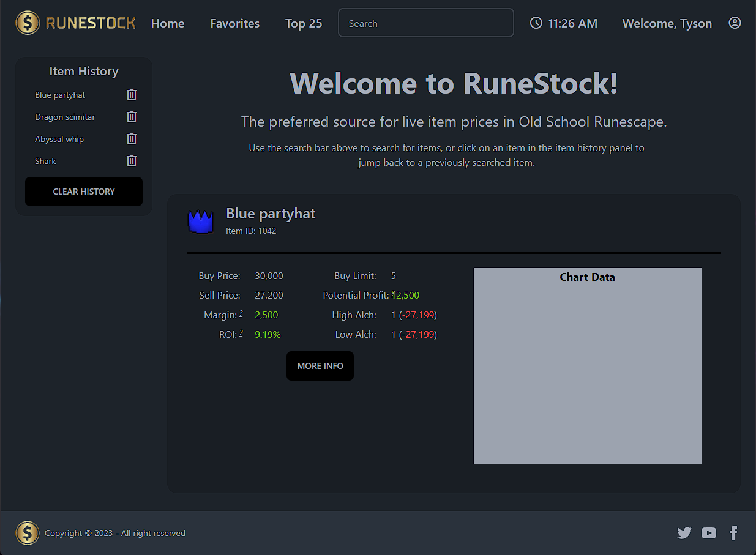Open the YouTube icon in footer
This screenshot has height=555, width=756.
709,533
